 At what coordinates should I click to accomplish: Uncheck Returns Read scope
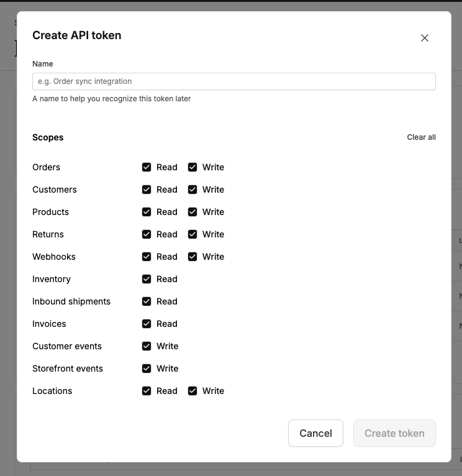tap(147, 234)
